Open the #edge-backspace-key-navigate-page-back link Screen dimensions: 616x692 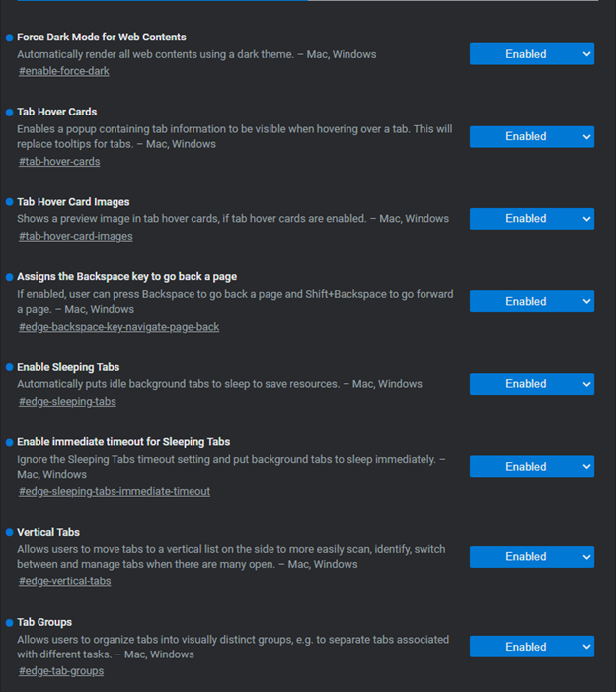coord(119,327)
